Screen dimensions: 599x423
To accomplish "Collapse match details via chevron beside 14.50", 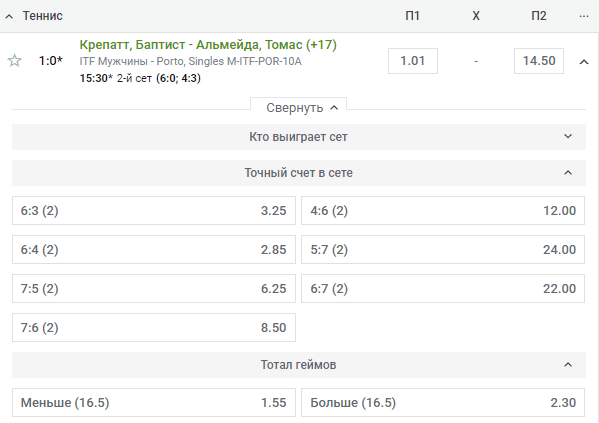I will (584, 62).
